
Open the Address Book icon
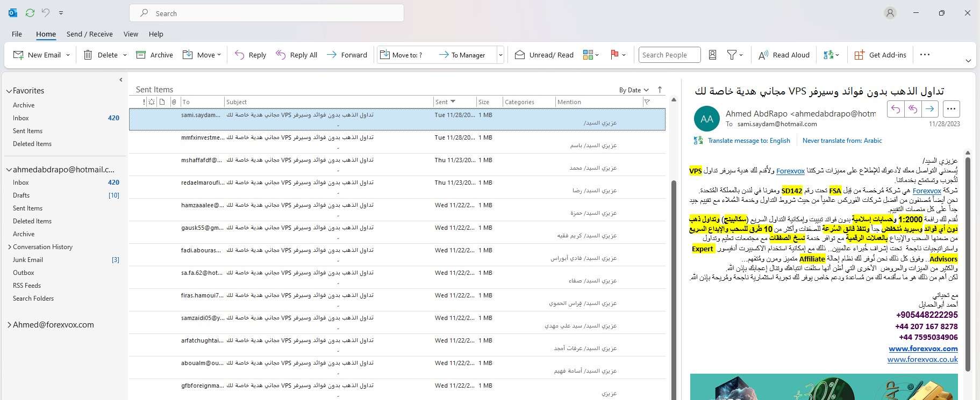(712, 55)
